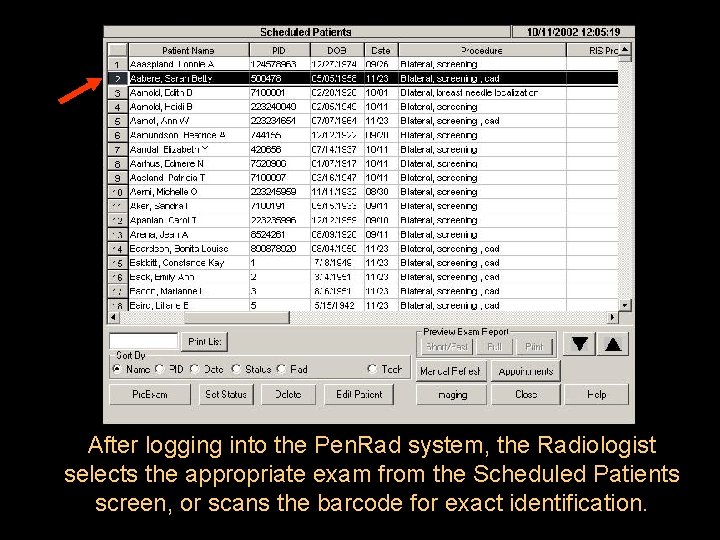The image size is (720, 540).
Task: Click the search text field beside Print List
Action: [144, 342]
